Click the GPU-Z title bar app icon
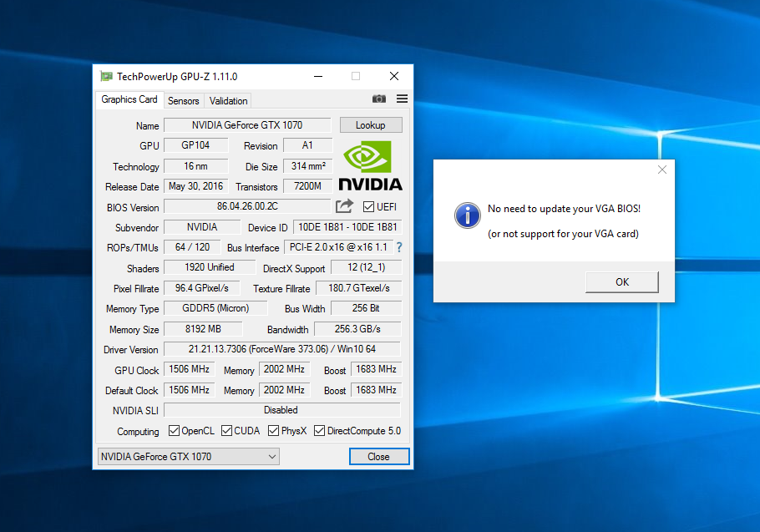The height and width of the screenshot is (532, 760). tap(106, 77)
